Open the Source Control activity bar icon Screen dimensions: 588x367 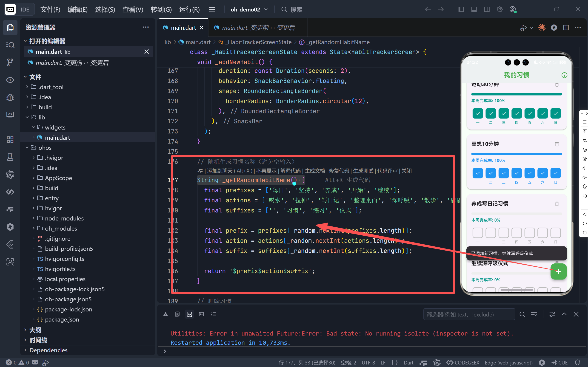tap(10, 62)
